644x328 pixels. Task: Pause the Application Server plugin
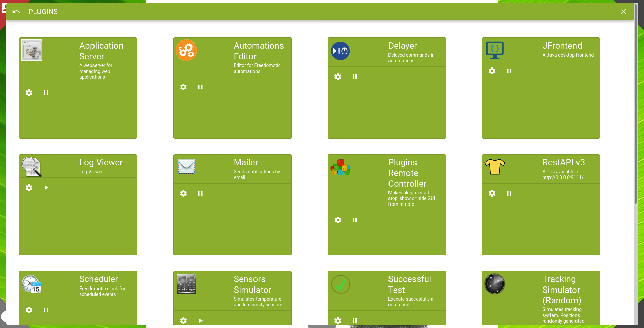(46, 93)
